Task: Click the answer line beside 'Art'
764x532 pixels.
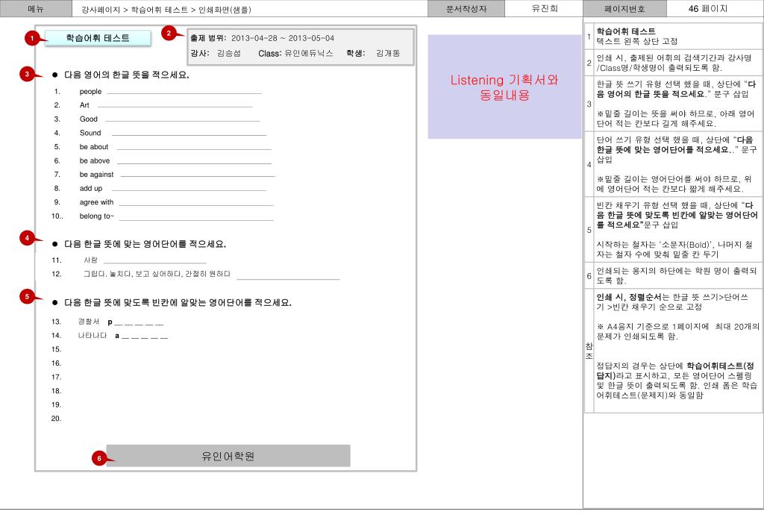Action: tap(175, 107)
